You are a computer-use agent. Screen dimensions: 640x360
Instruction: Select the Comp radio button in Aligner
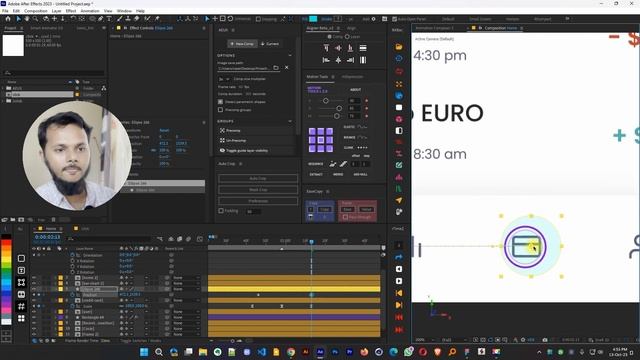(x=329, y=37)
